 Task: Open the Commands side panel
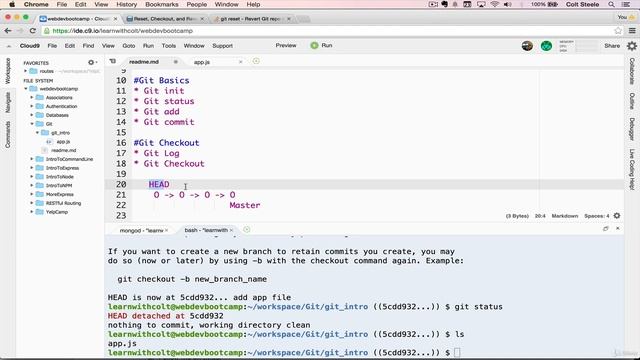[8, 134]
